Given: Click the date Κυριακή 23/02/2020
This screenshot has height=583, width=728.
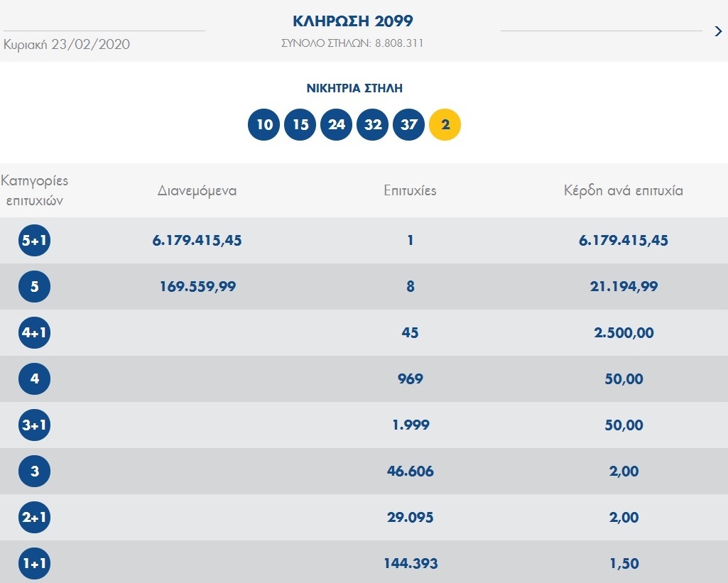Looking at the screenshot, I should (67, 44).
